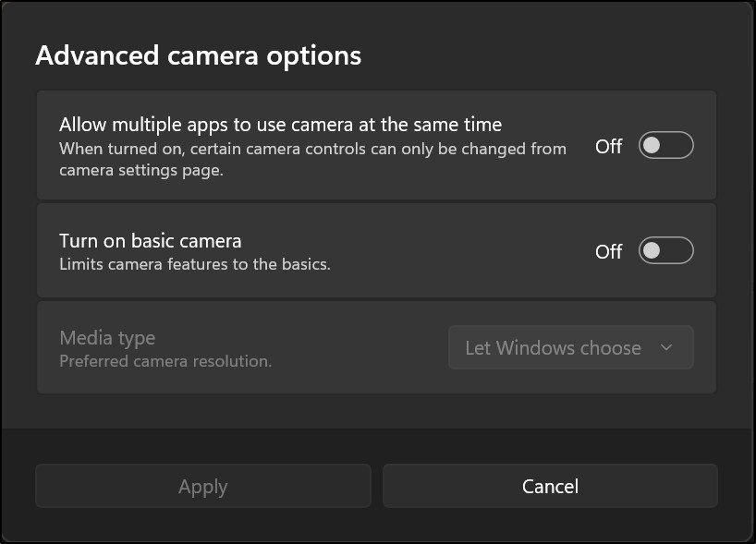Enable the Turn on basic camera switch
This screenshot has height=544, width=756.
(665, 250)
